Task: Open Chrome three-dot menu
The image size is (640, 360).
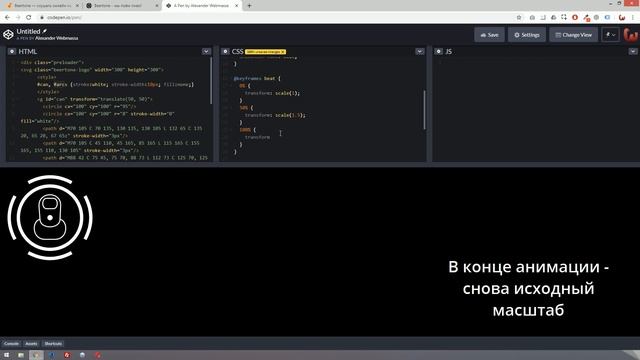Action: pyautogui.click(x=633, y=18)
